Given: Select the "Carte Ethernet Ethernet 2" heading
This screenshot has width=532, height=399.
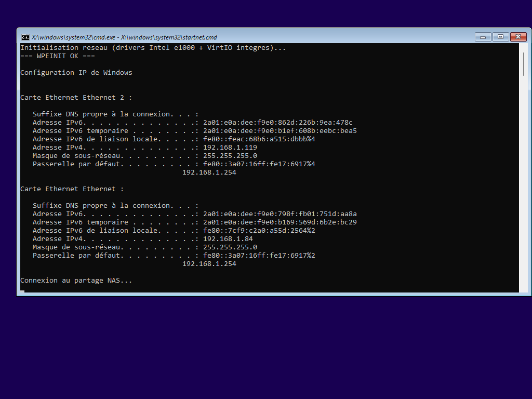Looking at the screenshot, I should [76, 98].
